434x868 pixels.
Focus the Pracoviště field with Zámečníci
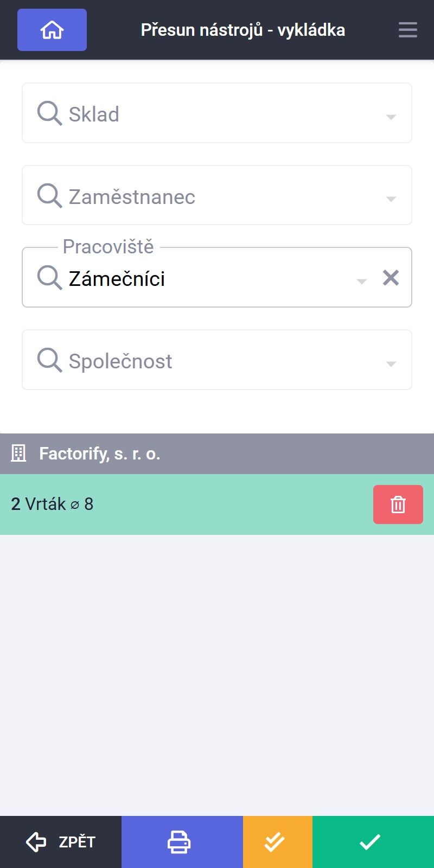point(217,277)
